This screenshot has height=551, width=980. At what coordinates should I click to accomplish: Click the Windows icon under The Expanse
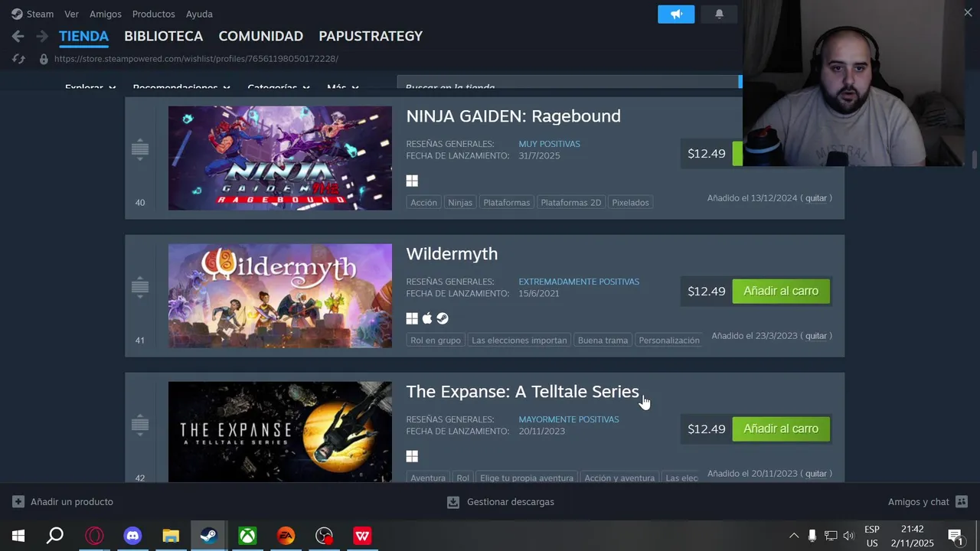[x=412, y=456]
